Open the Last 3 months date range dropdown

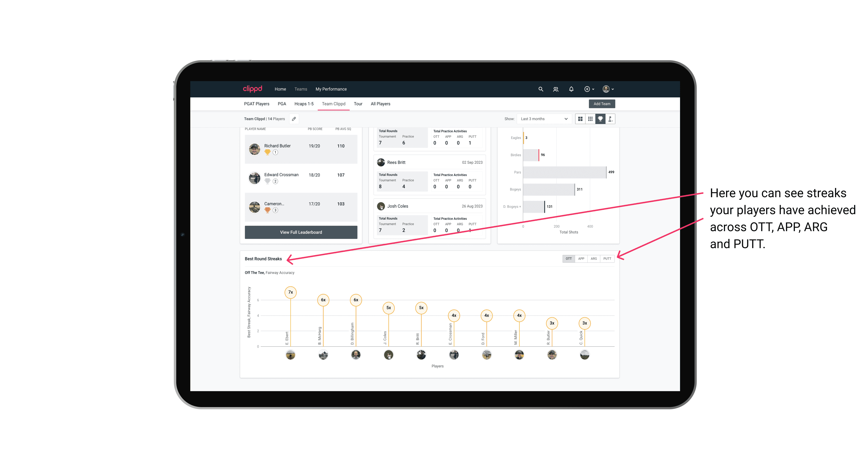[543, 119]
